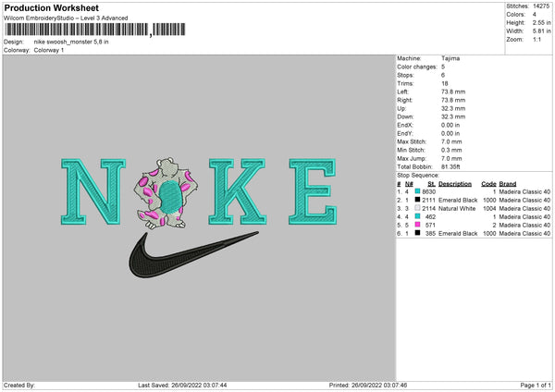Select the "Description" column header
The image size is (555, 392).
(455, 184)
